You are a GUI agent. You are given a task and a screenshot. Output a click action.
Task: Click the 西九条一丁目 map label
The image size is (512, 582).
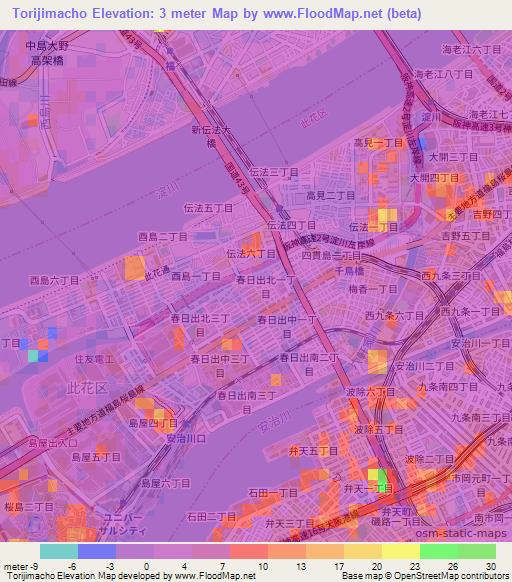(x=470, y=312)
